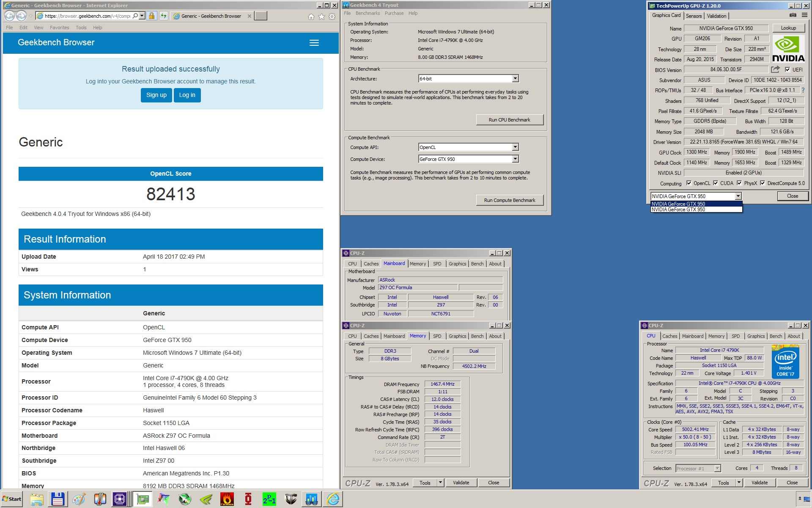Open the Architecture 64-bit dropdown
Image resolution: width=812 pixels, height=508 pixels.
pyautogui.click(x=515, y=79)
